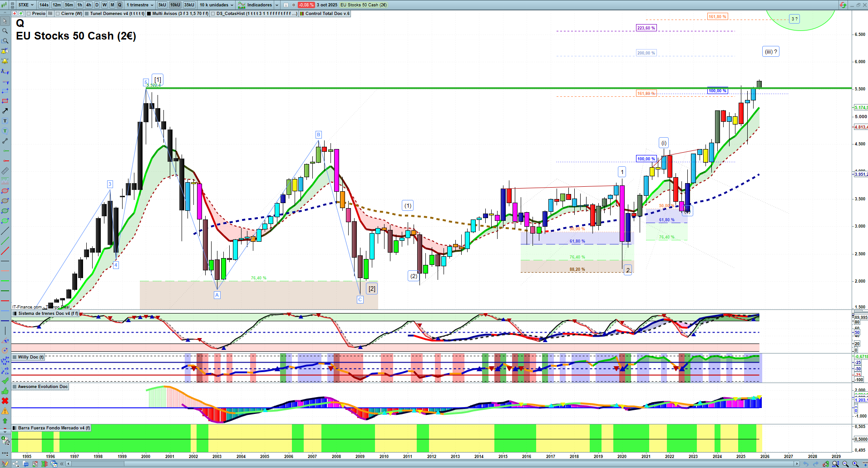Image resolution: width=868 pixels, height=468 pixels.
Task: Click the 10kU units button
Action: pyautogui.click(x=175, y=5)
